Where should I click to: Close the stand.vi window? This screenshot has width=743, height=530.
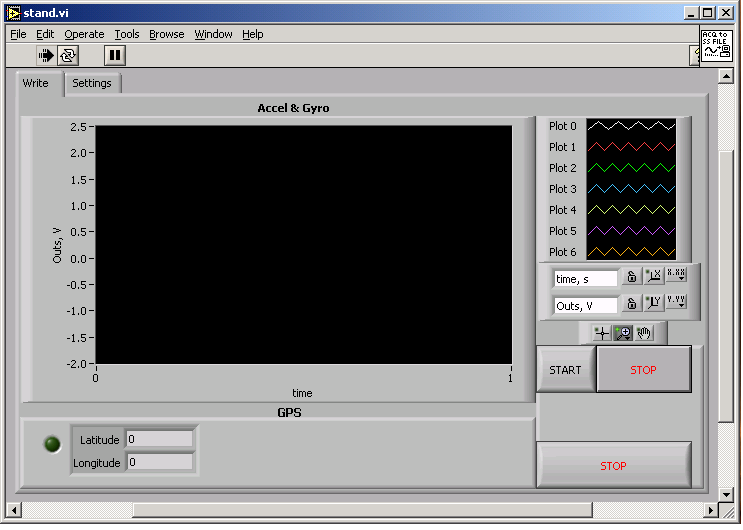point(726,13)
